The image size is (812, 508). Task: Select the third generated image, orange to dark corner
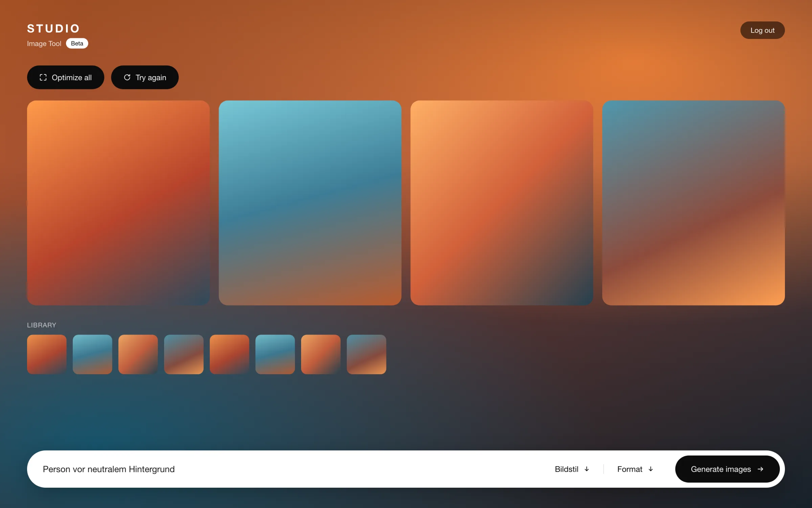(x=502, y=203)
